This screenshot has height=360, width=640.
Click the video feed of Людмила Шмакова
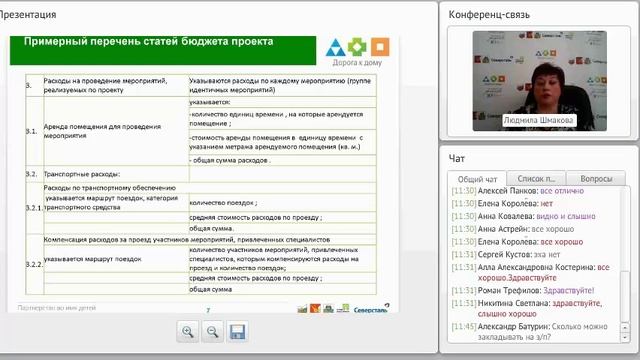[x=540, y=81]
